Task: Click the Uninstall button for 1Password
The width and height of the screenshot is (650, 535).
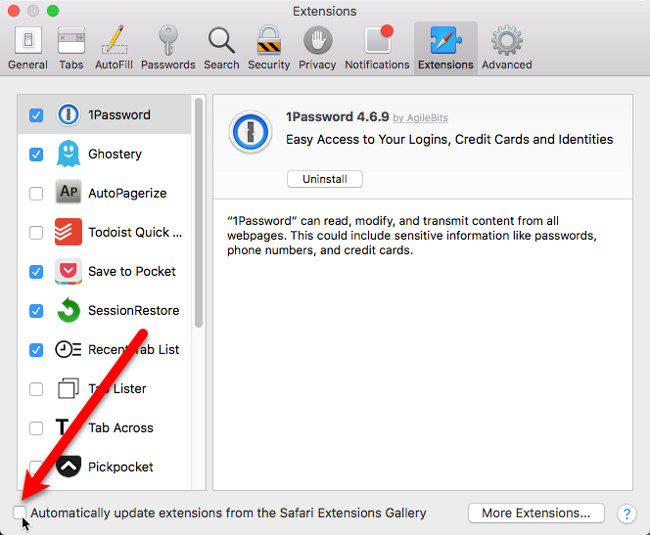Action: 324,179
